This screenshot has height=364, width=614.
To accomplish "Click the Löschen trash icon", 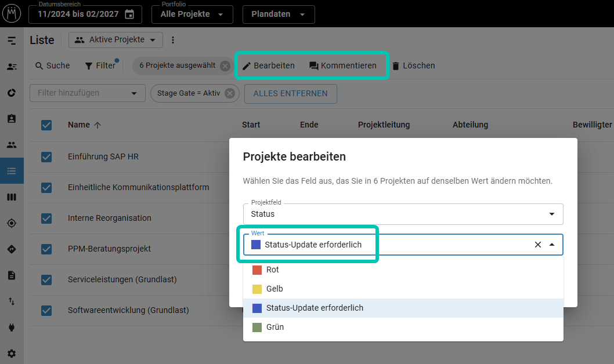I will click(396, 66).
